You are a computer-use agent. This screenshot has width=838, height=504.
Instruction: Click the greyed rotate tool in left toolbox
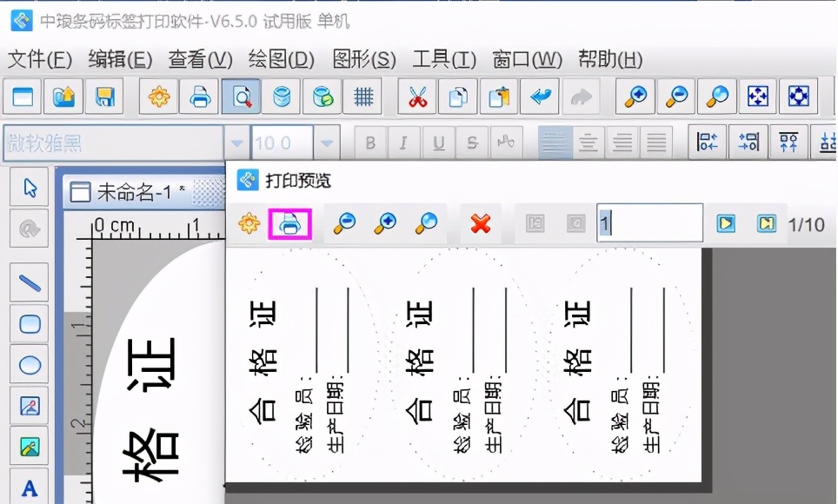[30, 229]
